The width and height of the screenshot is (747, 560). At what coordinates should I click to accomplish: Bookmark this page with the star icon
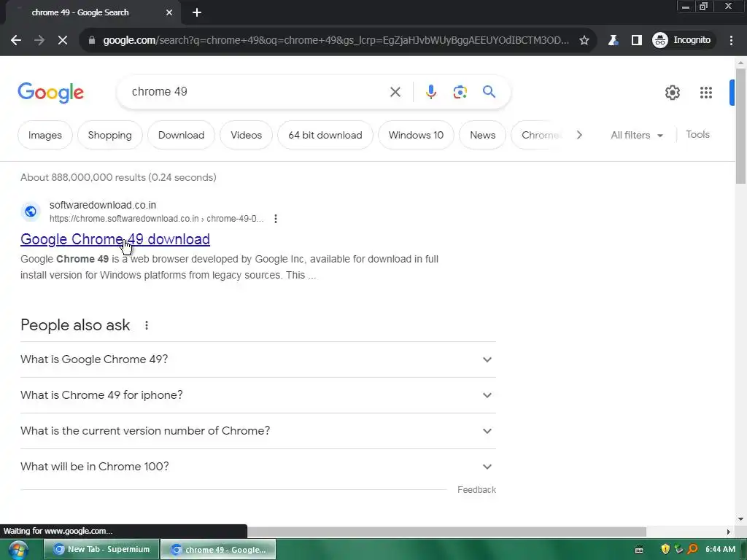(584, 41)
